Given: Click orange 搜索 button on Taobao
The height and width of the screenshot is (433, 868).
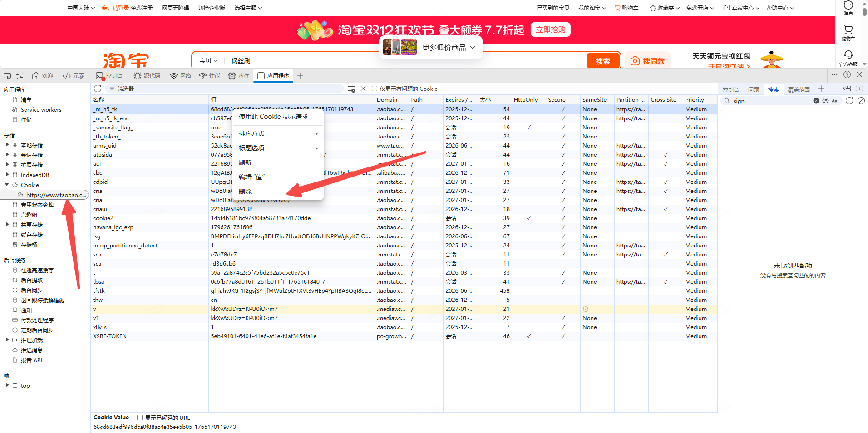Looking at the screenshot, I should pos(603,61).
